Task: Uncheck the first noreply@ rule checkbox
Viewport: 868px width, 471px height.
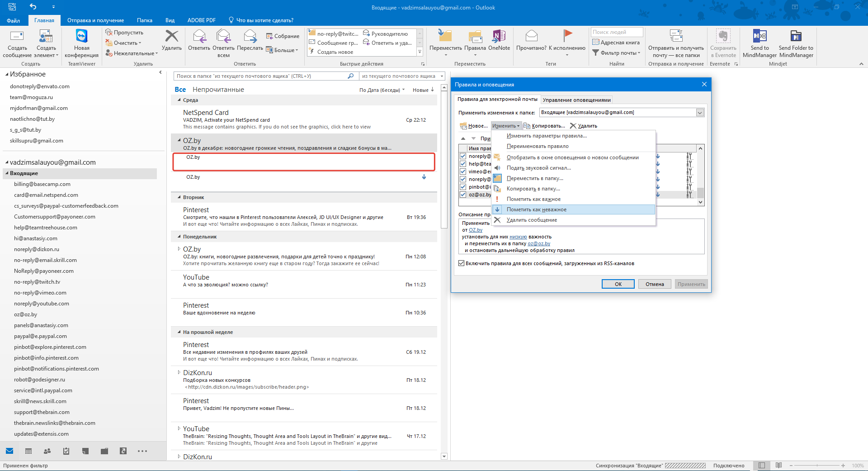Action: (463, 156)
